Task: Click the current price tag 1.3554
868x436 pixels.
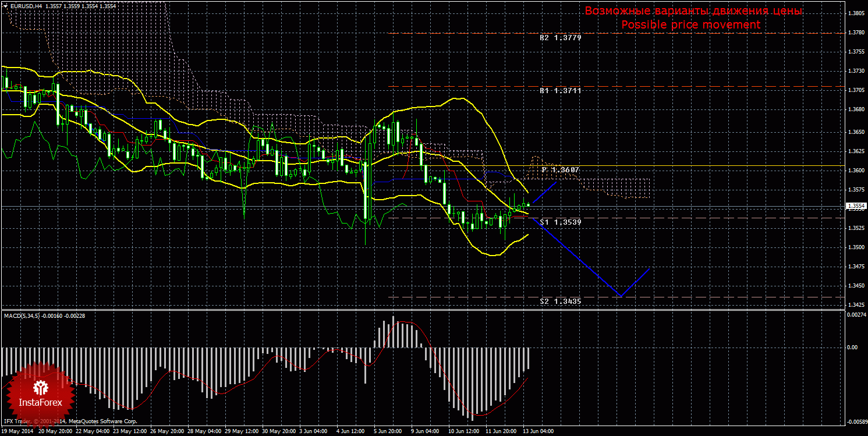Action: (x=855, y=206)
